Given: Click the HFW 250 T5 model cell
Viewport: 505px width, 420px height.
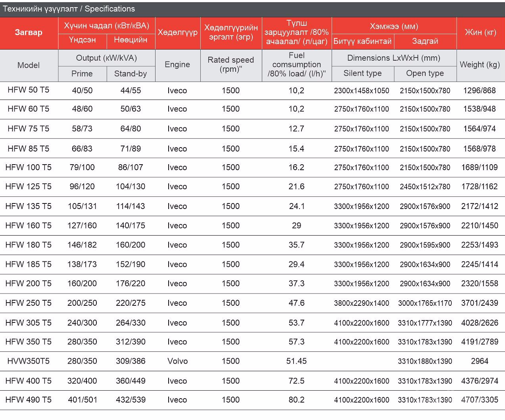Looking at the screenshot, I should click(x=29, y=303).
